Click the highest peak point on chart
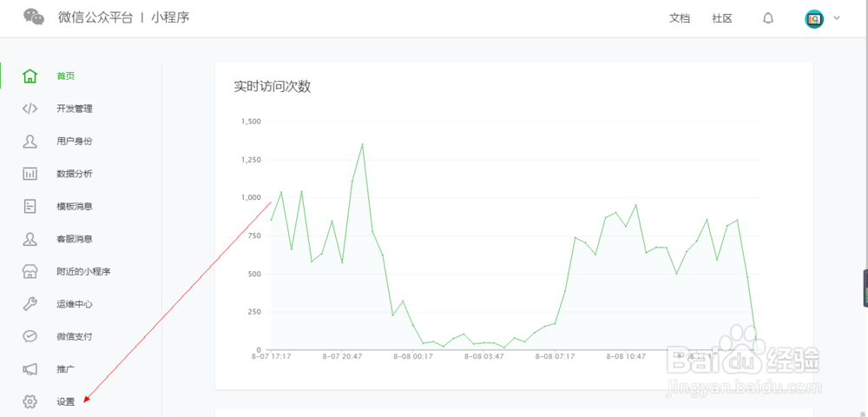The width and height of the screenshot is (868, 417). point(362,144)
